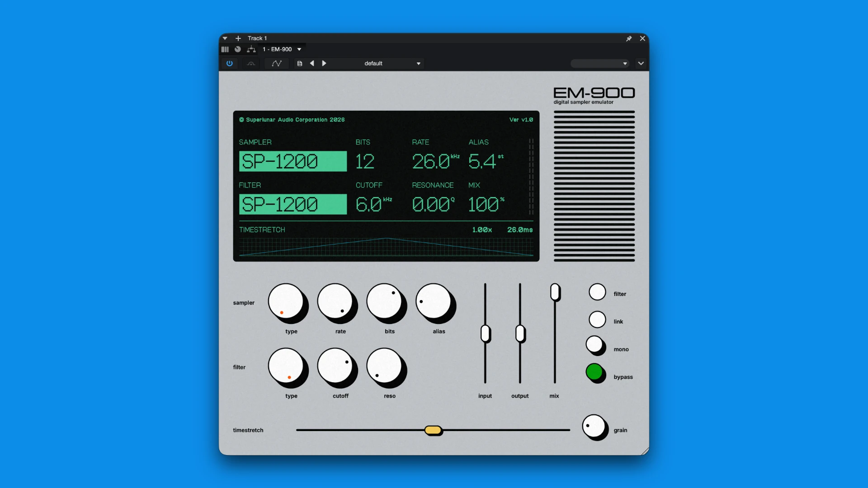Click the RESONANCE value 0.00

(x=434, y=204)
